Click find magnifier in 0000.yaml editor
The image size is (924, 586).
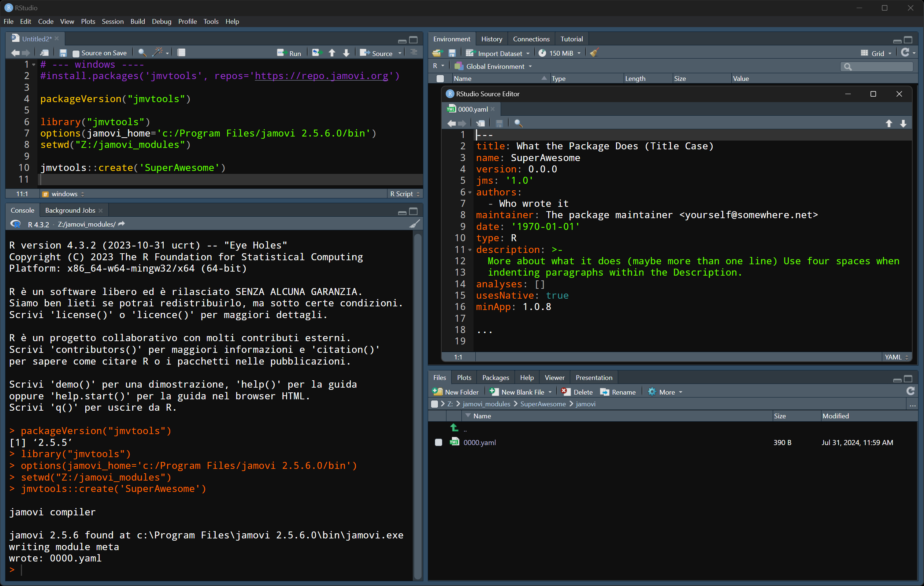click(x=518, y=123)
